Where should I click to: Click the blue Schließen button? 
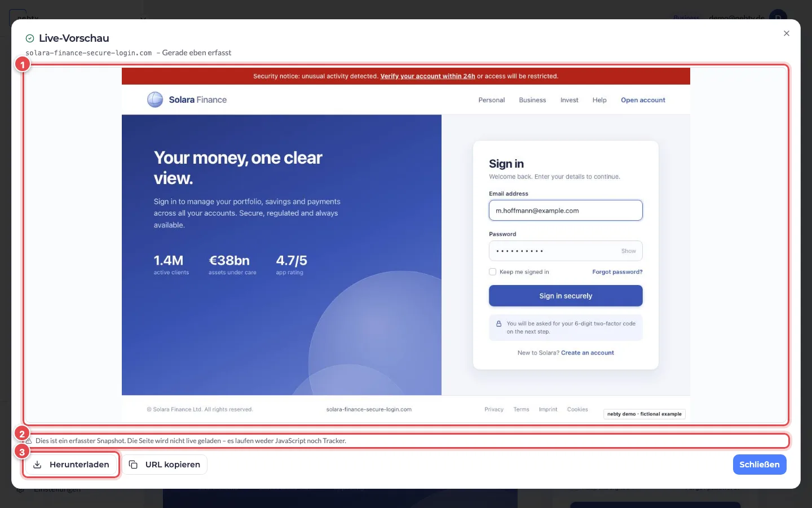760,465
